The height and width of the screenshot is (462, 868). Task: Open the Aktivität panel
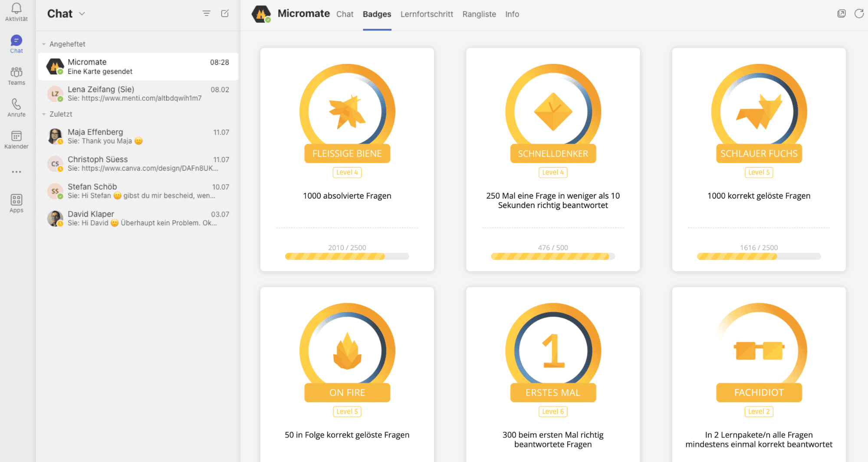click(16, 12)
